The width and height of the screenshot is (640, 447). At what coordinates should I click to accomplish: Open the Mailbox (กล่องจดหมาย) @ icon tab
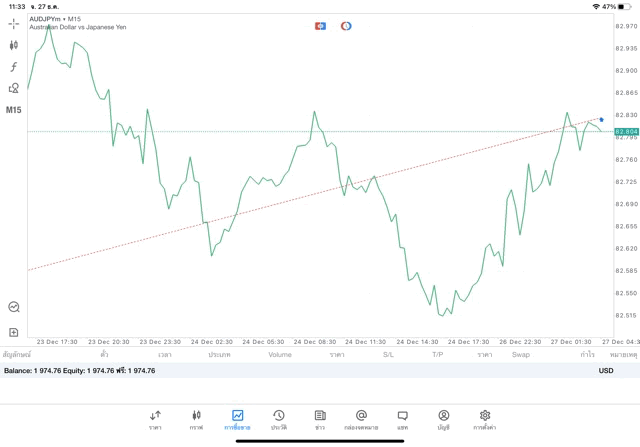pos(361,419)
